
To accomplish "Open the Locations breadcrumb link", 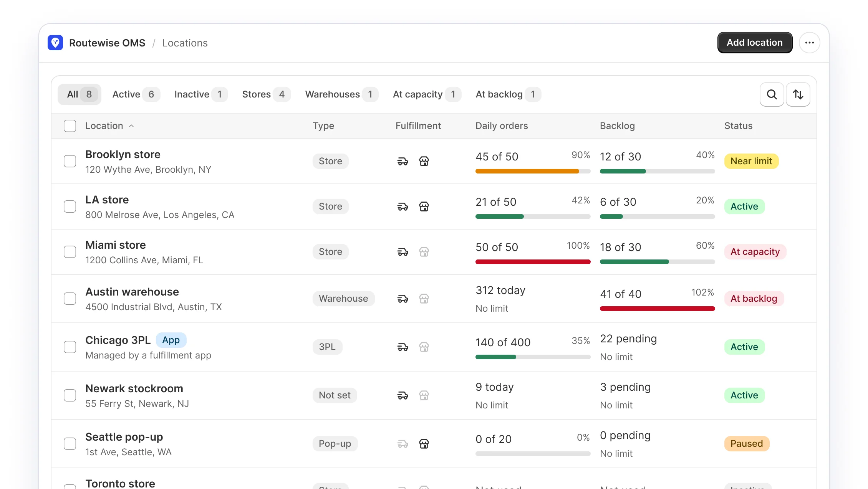I will [185, 43].
